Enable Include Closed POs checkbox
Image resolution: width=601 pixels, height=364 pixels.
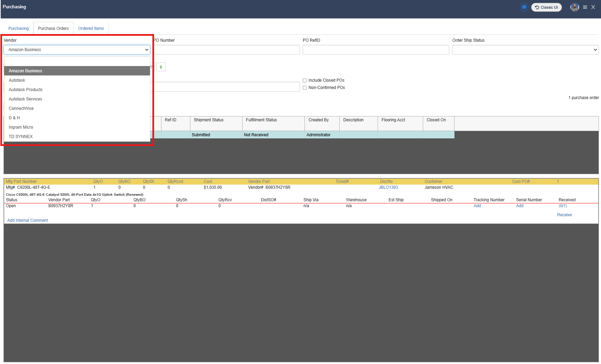tap(305, 81)
